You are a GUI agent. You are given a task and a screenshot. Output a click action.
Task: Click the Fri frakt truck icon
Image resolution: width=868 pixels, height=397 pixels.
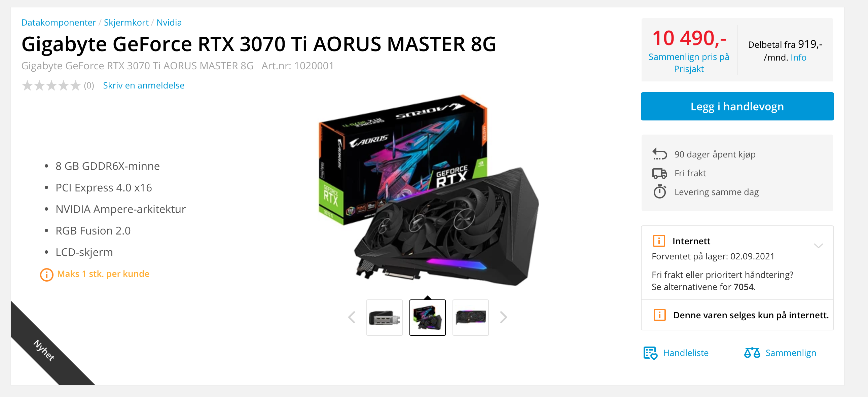(x=659, y=173)
